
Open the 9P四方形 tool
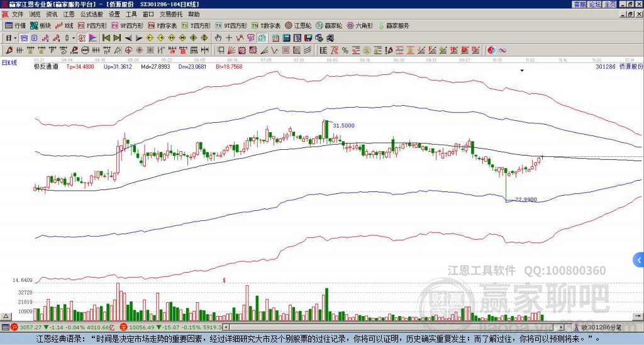[x=127, y=25]
